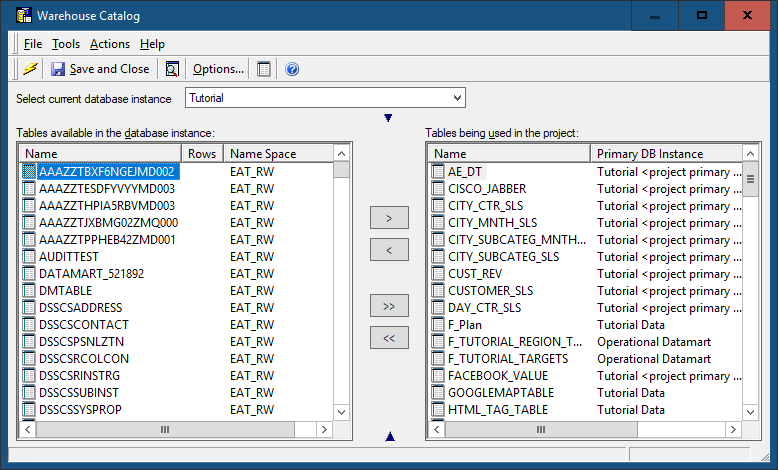This screenshot has height=470, width=778.
Task: Click the table list toolbar icon
Action: [x=264, y=69]
